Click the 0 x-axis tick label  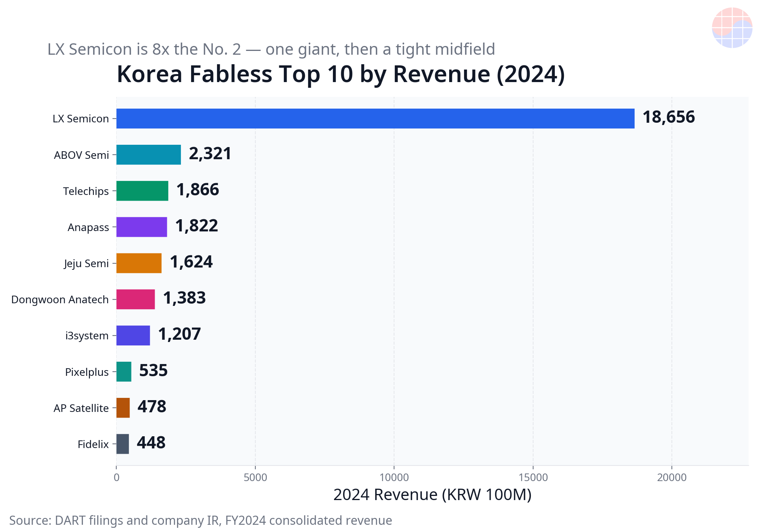point(116,478)
